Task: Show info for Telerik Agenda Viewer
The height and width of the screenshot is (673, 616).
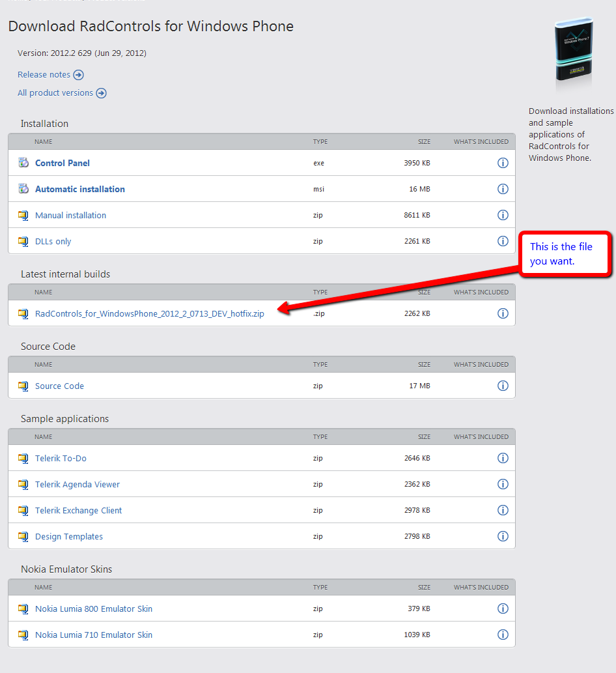Action: [503, 484]
